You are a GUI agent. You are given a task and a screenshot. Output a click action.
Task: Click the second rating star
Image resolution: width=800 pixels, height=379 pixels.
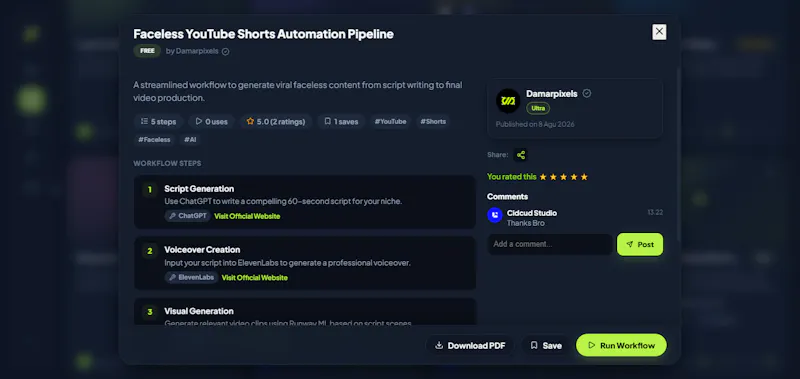coord(553,177)
